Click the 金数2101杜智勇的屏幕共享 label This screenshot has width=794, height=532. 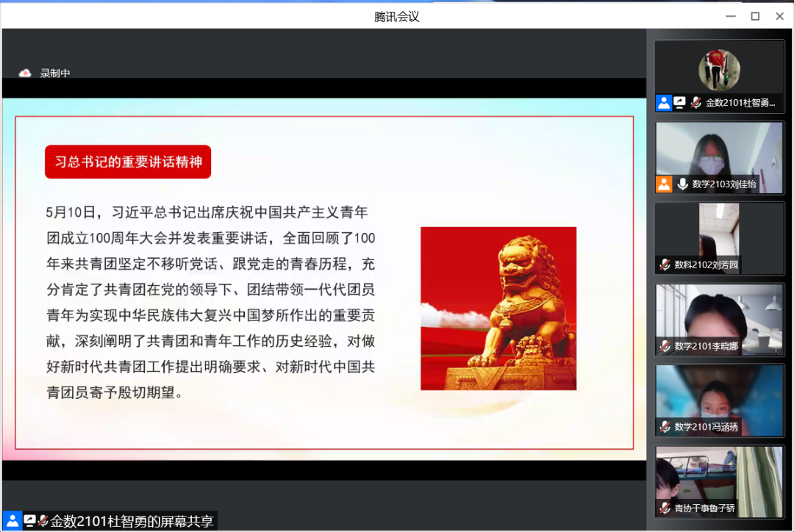point(132,521)
